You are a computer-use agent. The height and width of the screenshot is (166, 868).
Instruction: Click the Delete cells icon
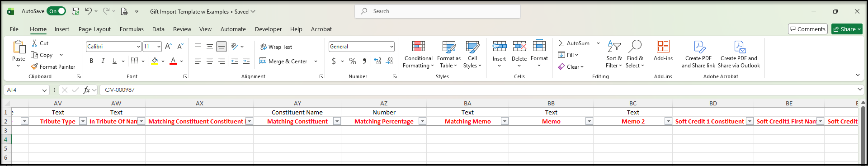(519, 46)
